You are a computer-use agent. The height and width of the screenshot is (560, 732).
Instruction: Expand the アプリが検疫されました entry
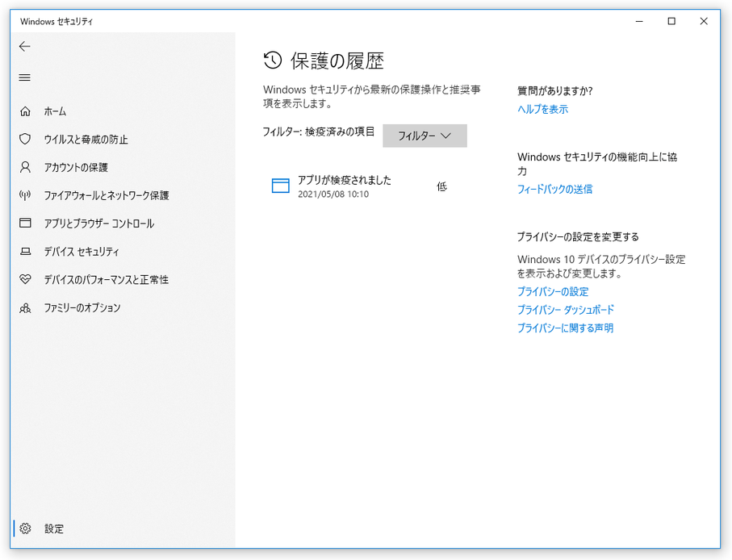(365, 186)
